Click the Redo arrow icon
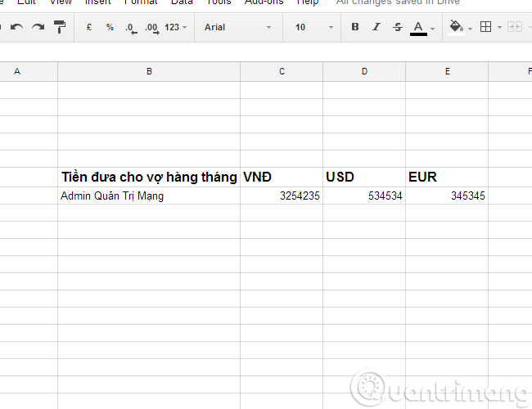The width and height of the screenshot is (532, 409). click(38, 27)
